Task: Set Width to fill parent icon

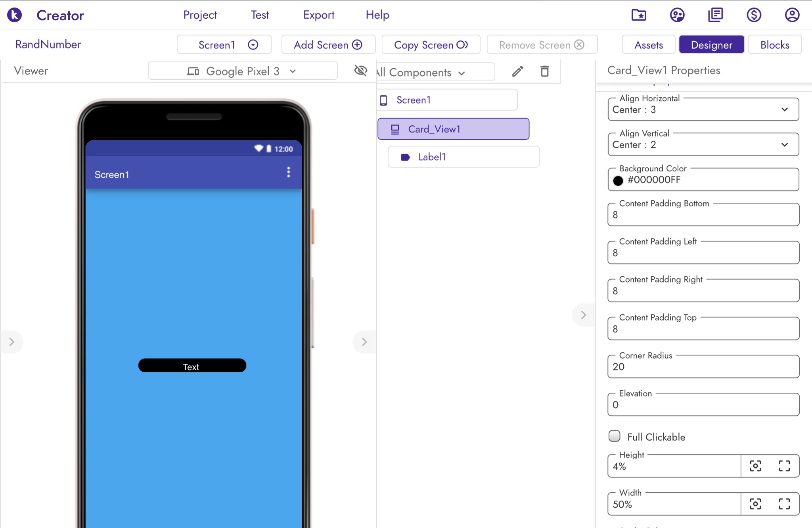Action: (784, 504)
